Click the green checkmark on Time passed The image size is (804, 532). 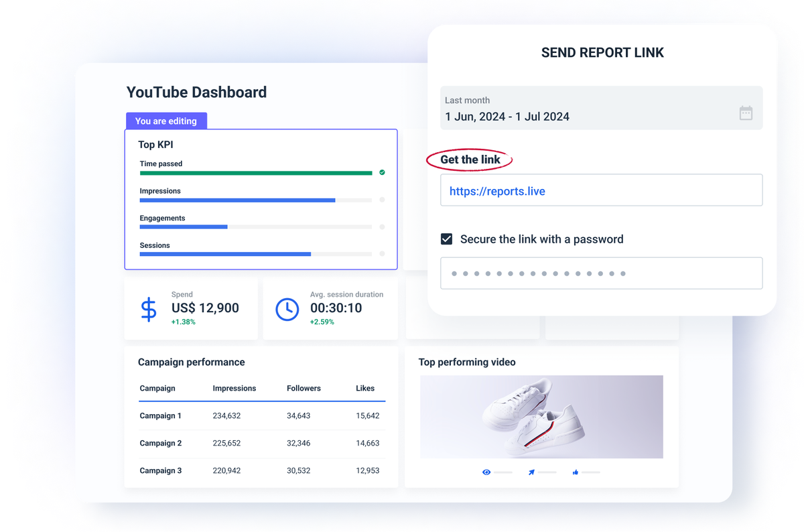(x=382, y=172)
